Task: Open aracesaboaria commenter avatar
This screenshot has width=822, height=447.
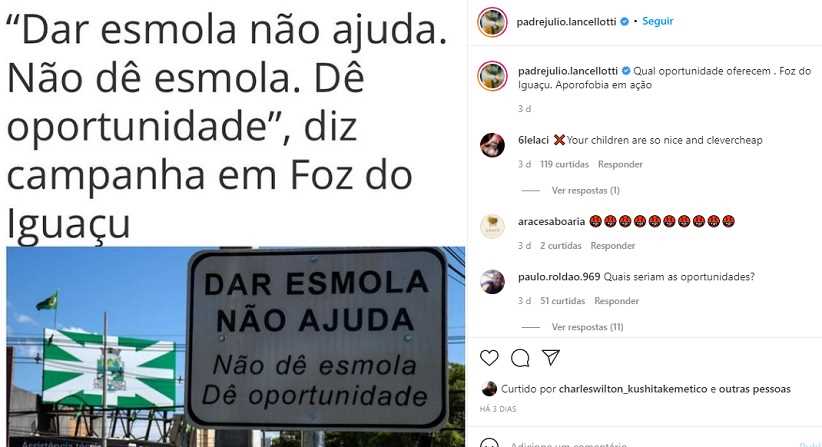Action: 492,226
